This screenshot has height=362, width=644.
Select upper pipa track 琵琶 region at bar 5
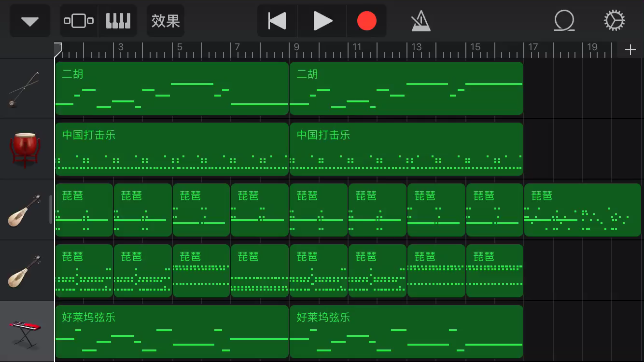[201, 210]
